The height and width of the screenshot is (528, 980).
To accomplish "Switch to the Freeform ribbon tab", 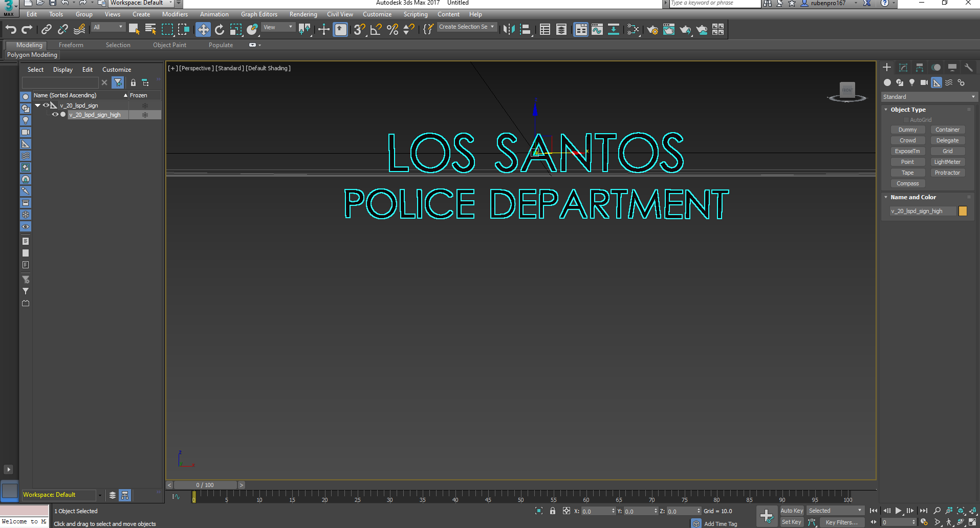I will tap(71, 45).
